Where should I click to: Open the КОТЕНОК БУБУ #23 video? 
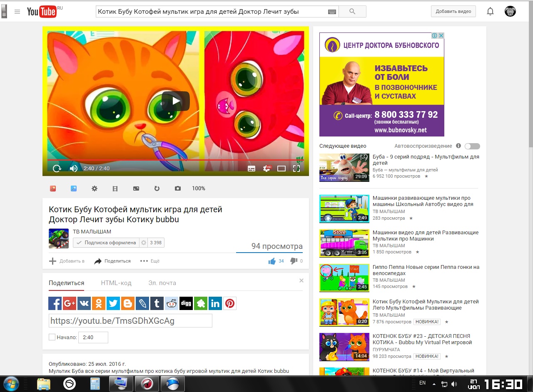[x=422, y=339]
